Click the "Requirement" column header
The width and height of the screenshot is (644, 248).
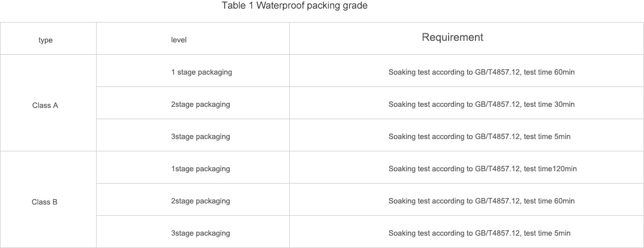tap(452, 38)
